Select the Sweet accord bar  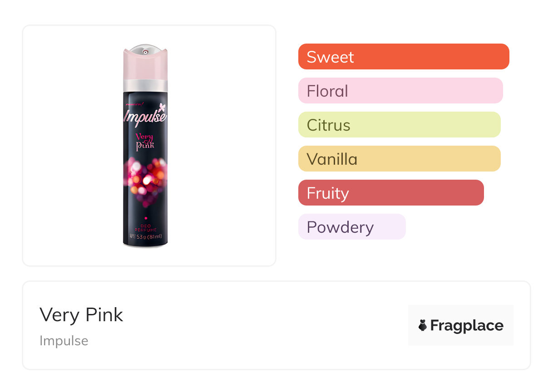pyautogui.click(x=404, y=57)
